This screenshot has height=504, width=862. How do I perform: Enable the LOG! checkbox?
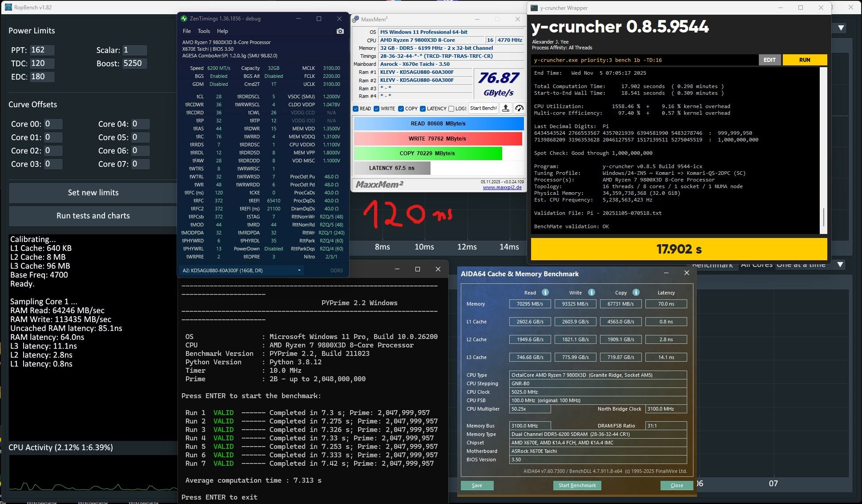point(451,109)
